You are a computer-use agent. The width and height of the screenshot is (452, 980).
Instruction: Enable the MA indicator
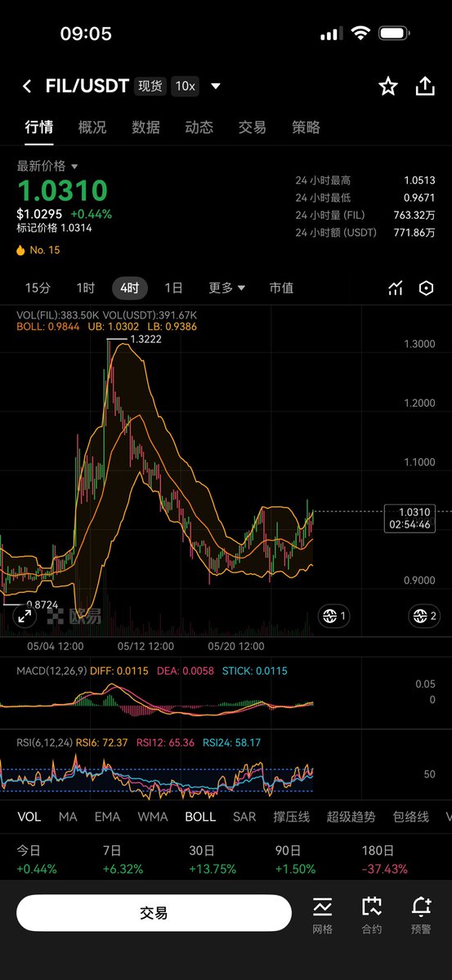click(x=68, y=817)
